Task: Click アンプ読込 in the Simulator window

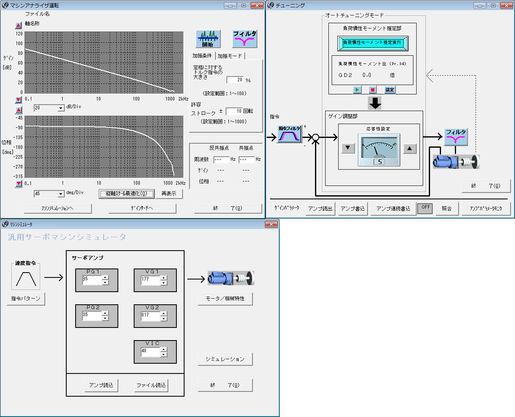Action: click(x=101, y=385)
